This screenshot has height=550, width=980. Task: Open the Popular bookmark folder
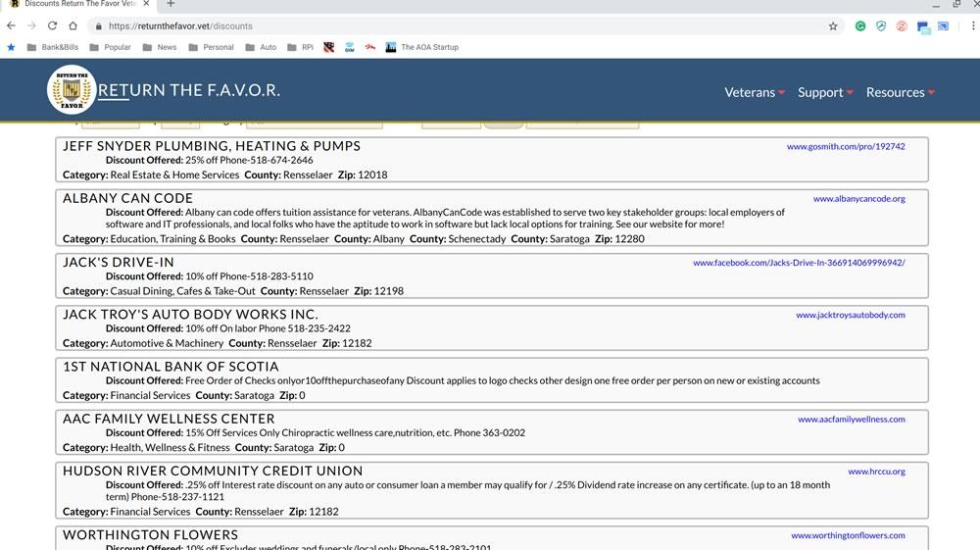[110, 47]
